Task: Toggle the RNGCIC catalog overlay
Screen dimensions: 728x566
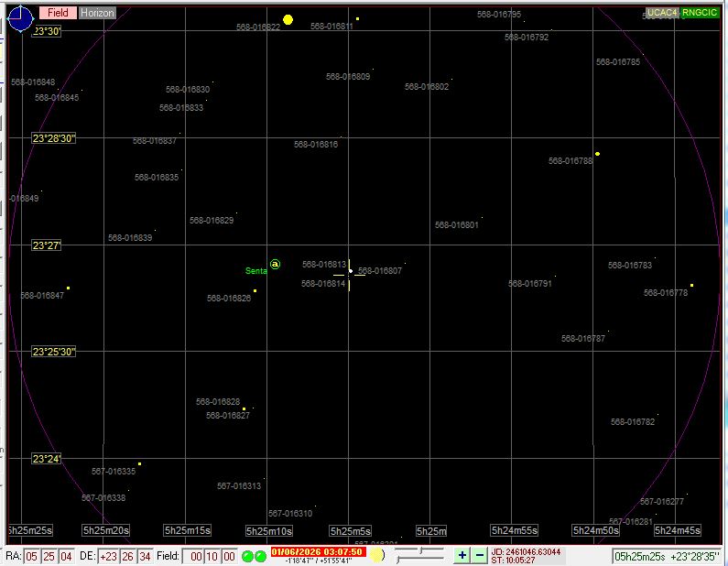Action: coord(701,13)
